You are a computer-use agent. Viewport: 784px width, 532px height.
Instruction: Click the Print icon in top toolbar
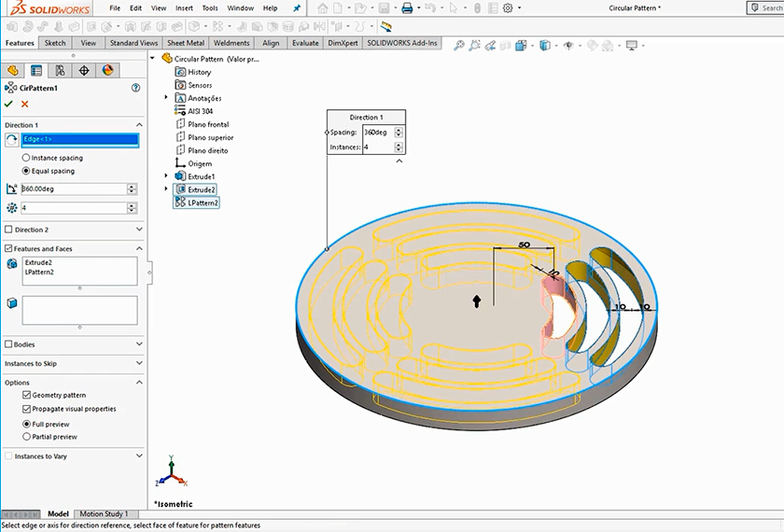(407, 8)
